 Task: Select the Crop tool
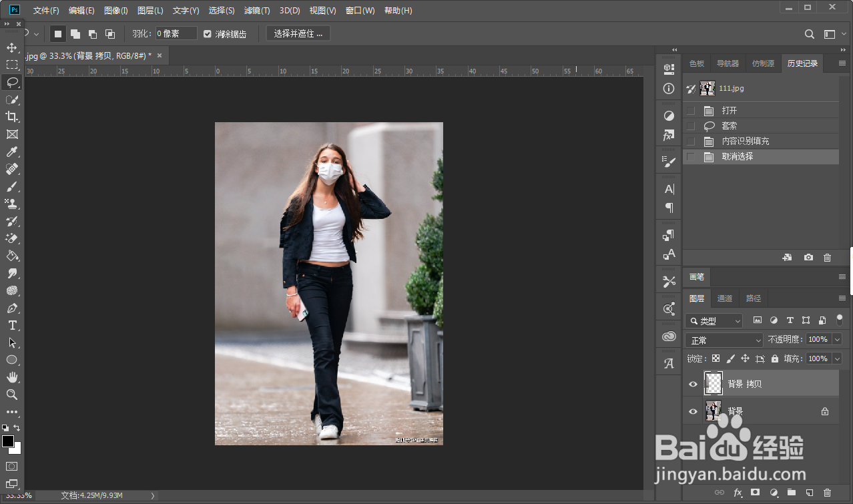click(x=12, y=117)
